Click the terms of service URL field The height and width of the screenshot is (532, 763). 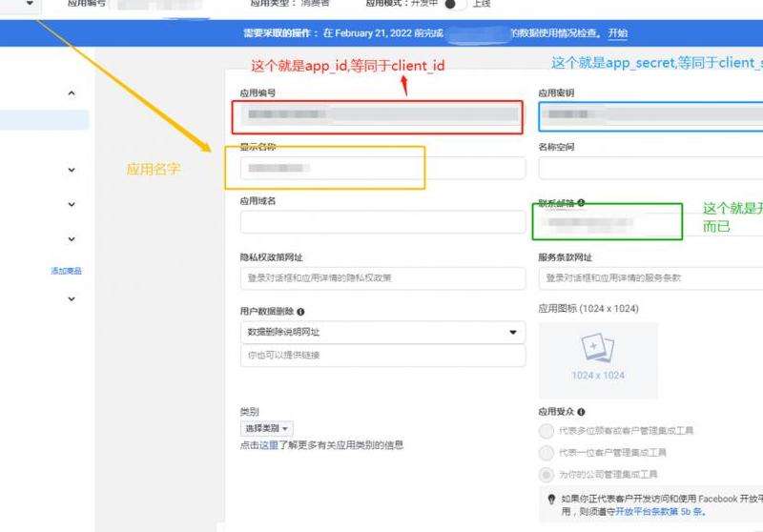(650, 278)
